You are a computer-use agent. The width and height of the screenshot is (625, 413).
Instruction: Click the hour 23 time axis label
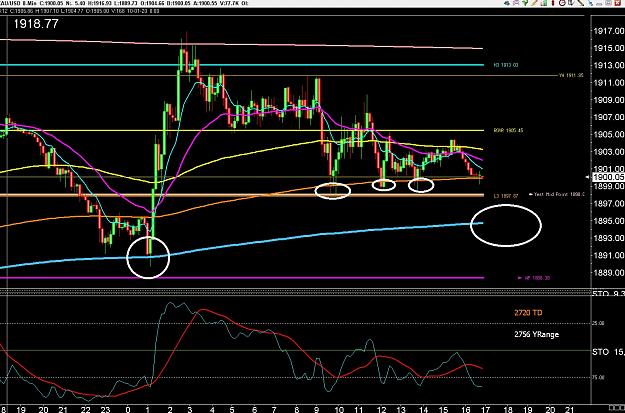point(105,409)
